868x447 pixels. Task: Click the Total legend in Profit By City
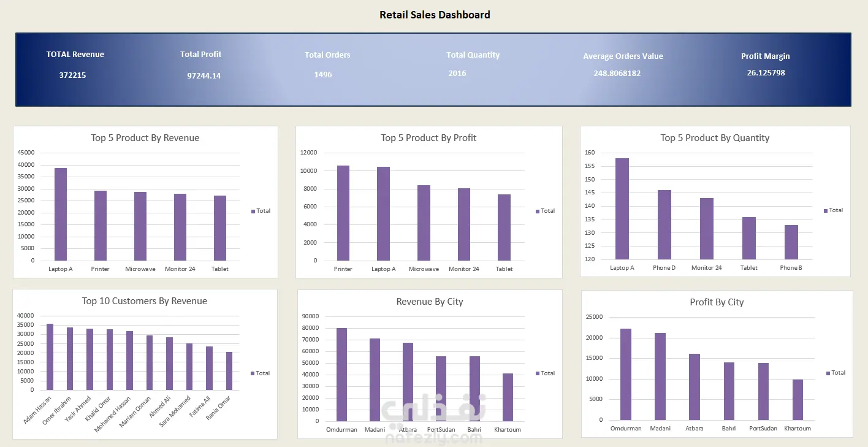click(836, 372)
